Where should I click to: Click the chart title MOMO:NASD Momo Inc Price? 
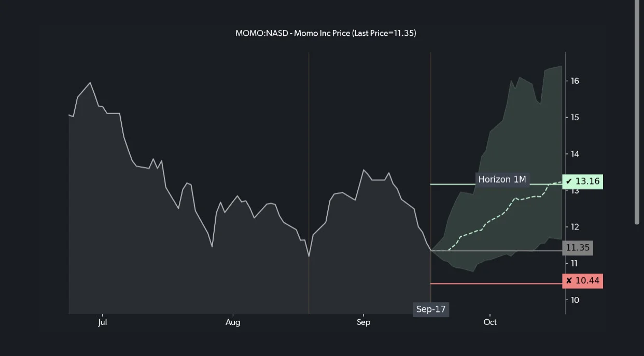[326, 33]
